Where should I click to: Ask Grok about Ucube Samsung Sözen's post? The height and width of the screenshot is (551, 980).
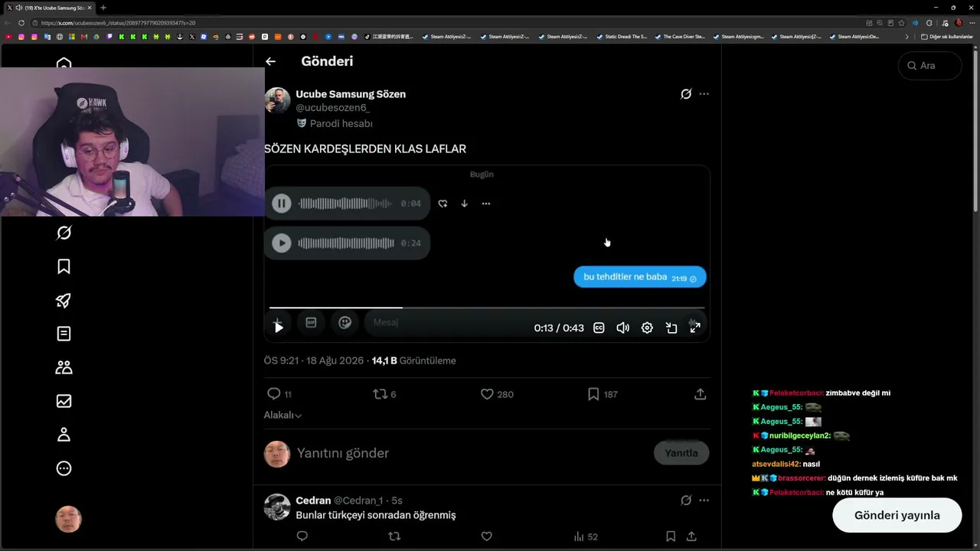click(686, 94)
